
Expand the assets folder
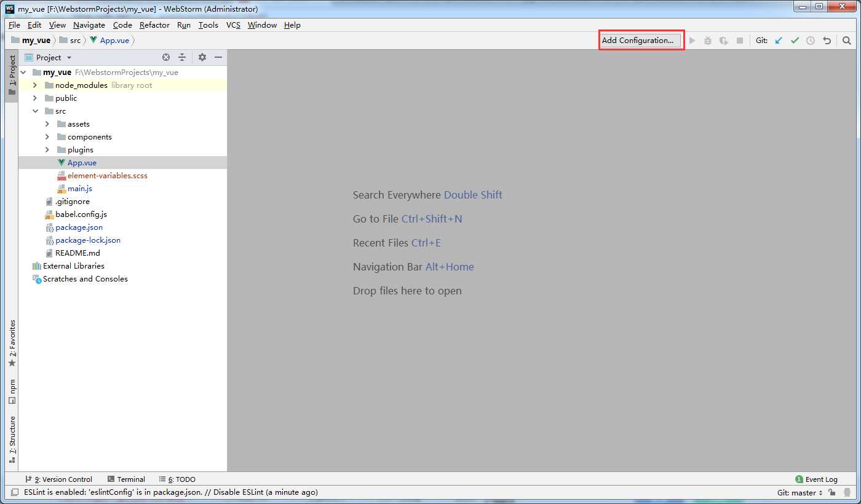47,124
